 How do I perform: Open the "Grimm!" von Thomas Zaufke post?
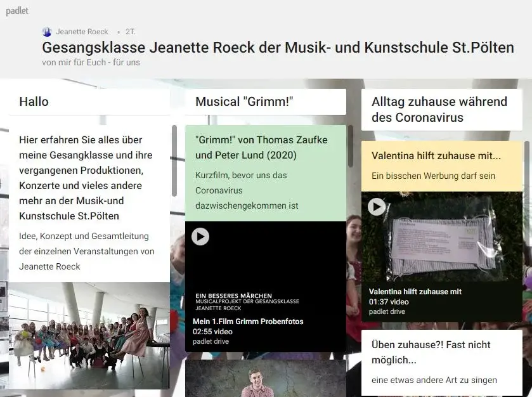pos(265,172)
